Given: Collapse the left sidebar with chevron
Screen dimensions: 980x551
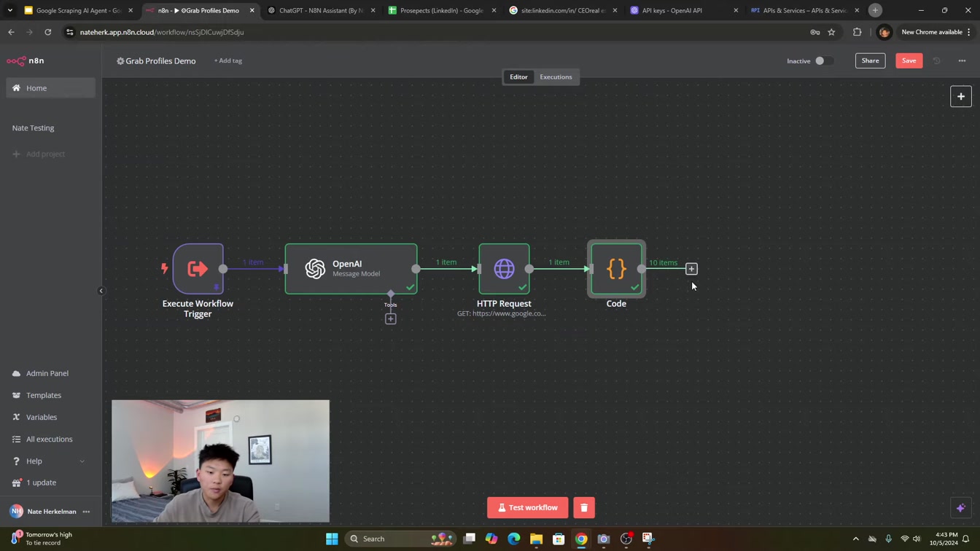Looking at the screenshot, I should (101, 291).
